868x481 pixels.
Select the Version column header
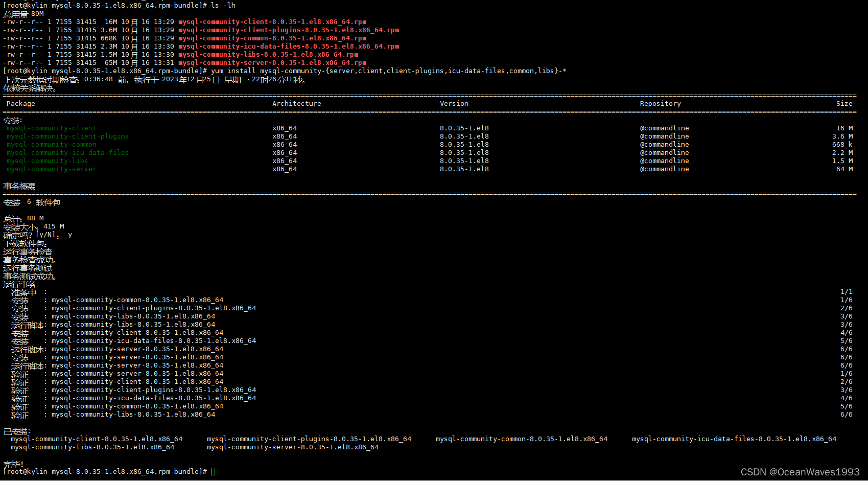click(454, 103)
